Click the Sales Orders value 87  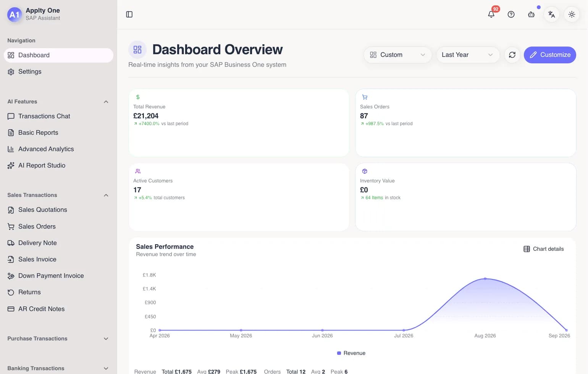(x=364, y=116)
